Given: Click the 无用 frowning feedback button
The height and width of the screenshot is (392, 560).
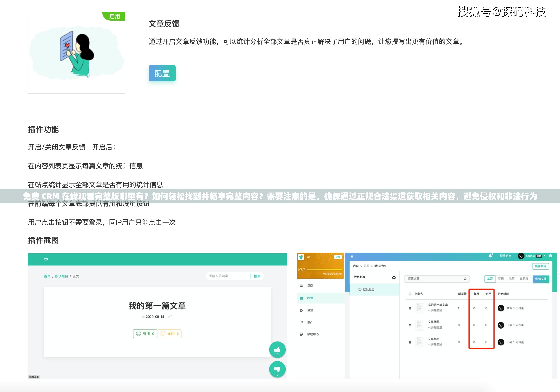Looking at the screenshot, I should pyautogui.click(x=170, y=333).
